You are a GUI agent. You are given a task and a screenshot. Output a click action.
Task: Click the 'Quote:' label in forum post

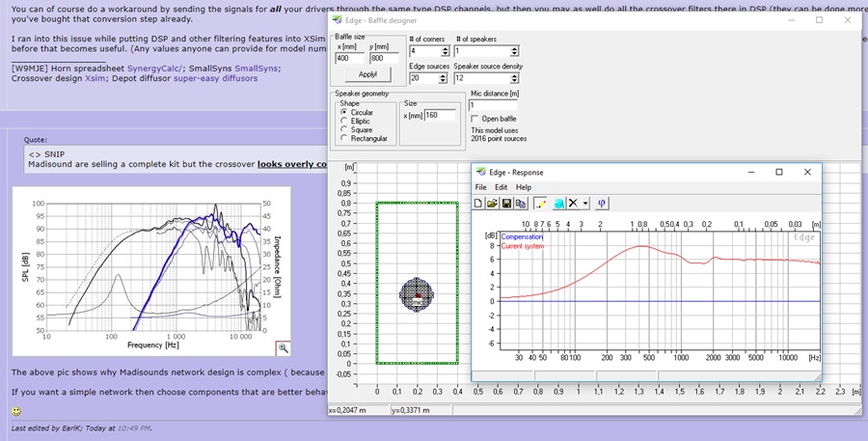36,140
